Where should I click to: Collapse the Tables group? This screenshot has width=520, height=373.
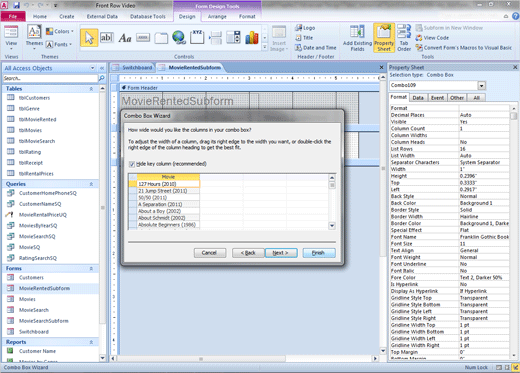coord(91,89)
